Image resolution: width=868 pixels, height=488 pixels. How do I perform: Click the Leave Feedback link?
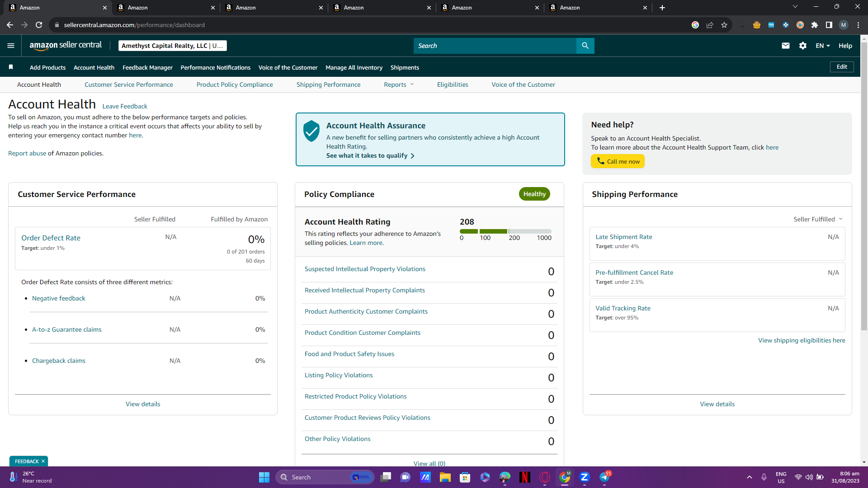click(x=125, y=106)
